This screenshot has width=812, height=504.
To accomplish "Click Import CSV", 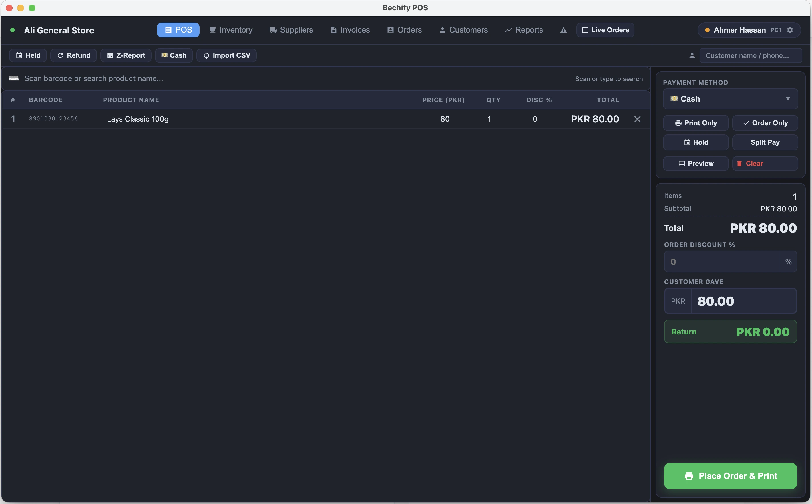I will pos(226,55).
